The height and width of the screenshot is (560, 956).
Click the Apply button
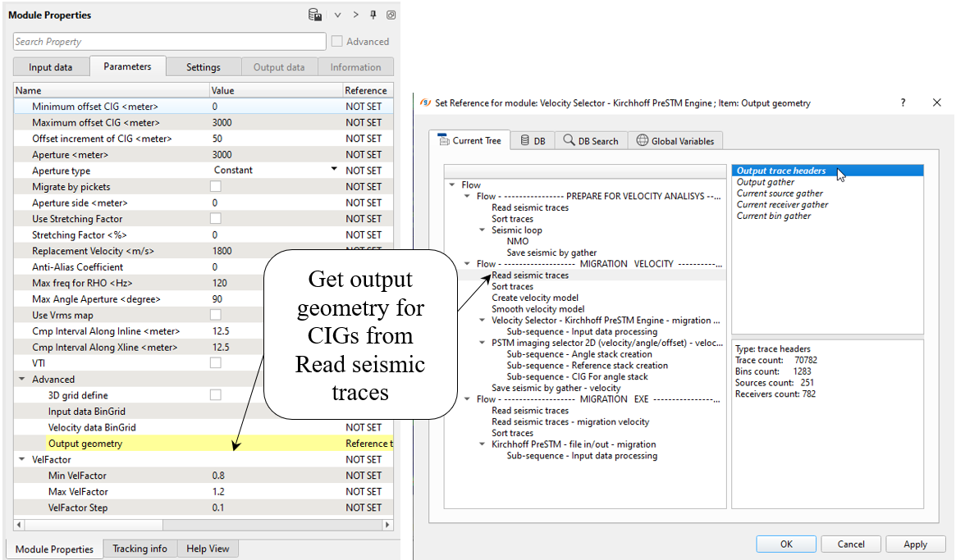tap(915, 544)
